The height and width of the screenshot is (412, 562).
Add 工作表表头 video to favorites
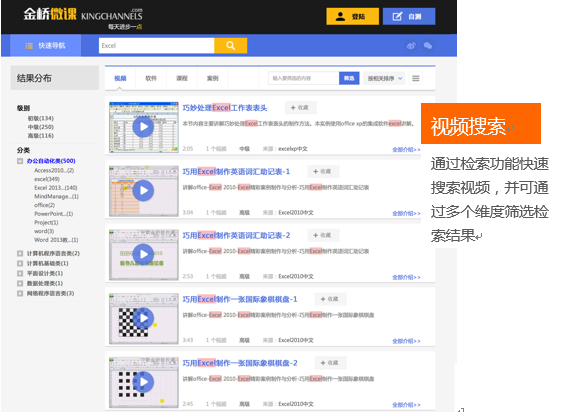tap(300, 108)
